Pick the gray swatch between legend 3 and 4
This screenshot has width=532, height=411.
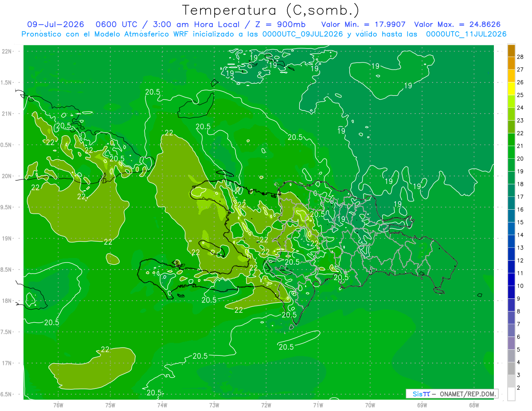(x=511, y=368)
